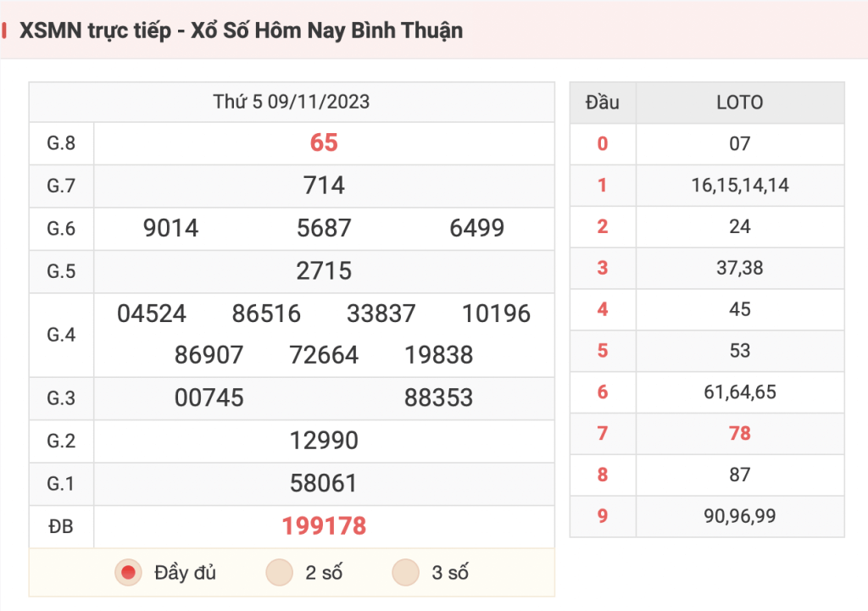
Task: Click the G.6 number 9014
Action: (x=170, y=228)
